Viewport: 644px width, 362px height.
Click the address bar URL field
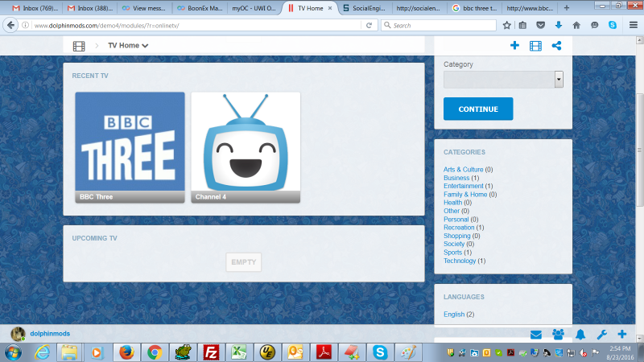tap(196, 26)
